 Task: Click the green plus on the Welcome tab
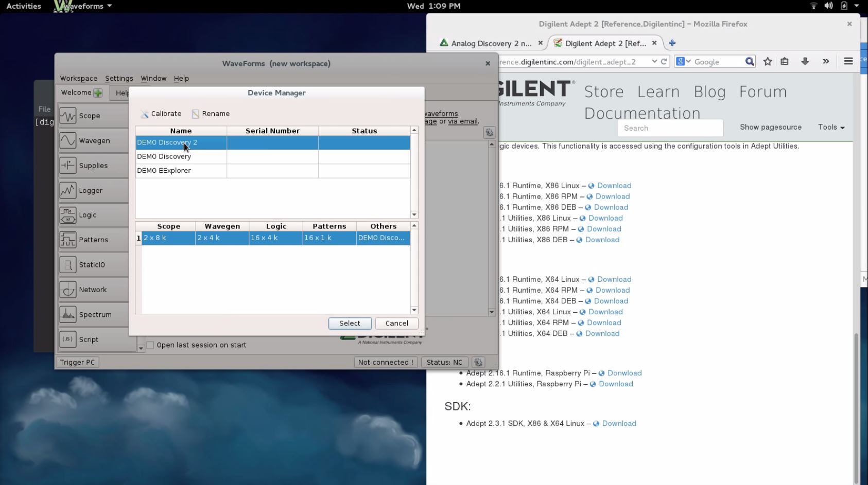coord(98,93)
